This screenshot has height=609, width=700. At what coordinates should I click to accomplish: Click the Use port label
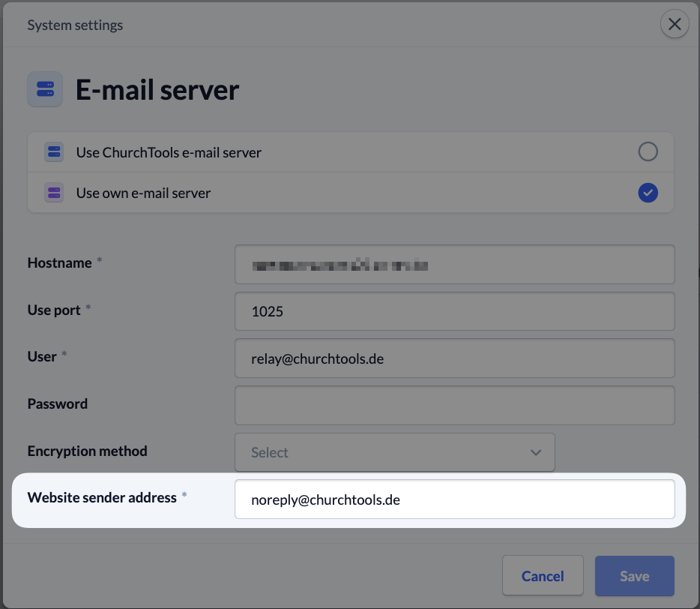(x=54, y=310)
